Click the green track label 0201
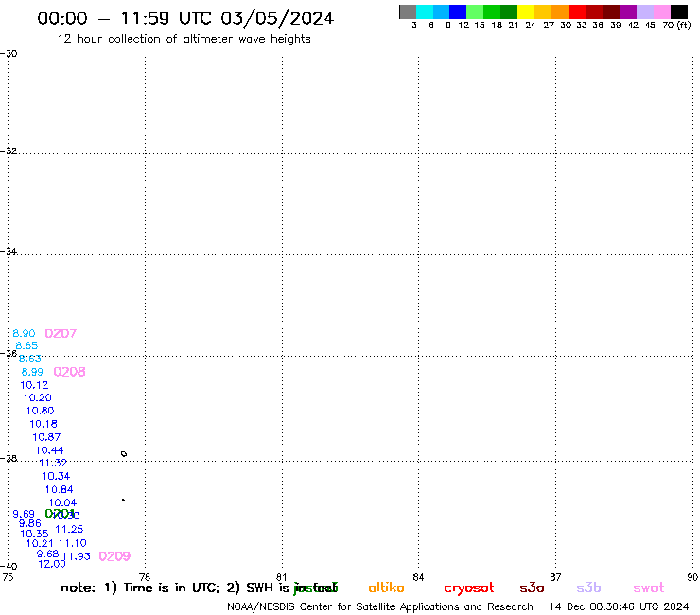The image size is (700, 615). (x=60, y=514)
